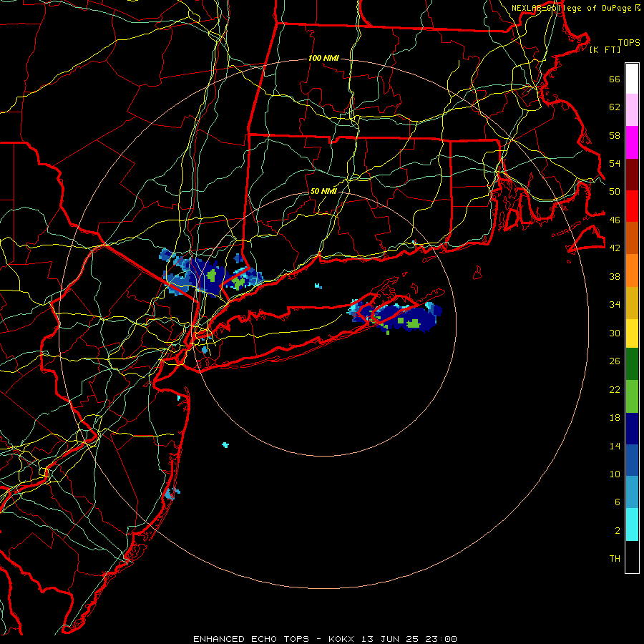
Task: Select the medium blue legend swatch
Action: point(632,460)
